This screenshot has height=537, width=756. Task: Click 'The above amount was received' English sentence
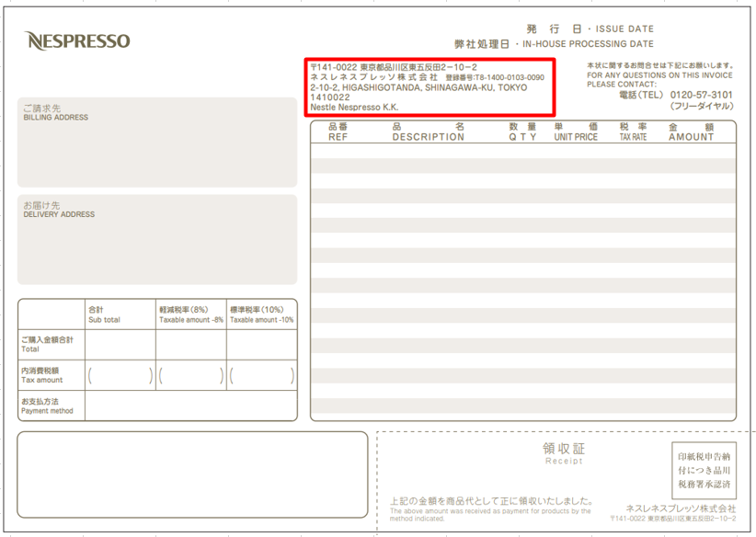pos(490,514)
